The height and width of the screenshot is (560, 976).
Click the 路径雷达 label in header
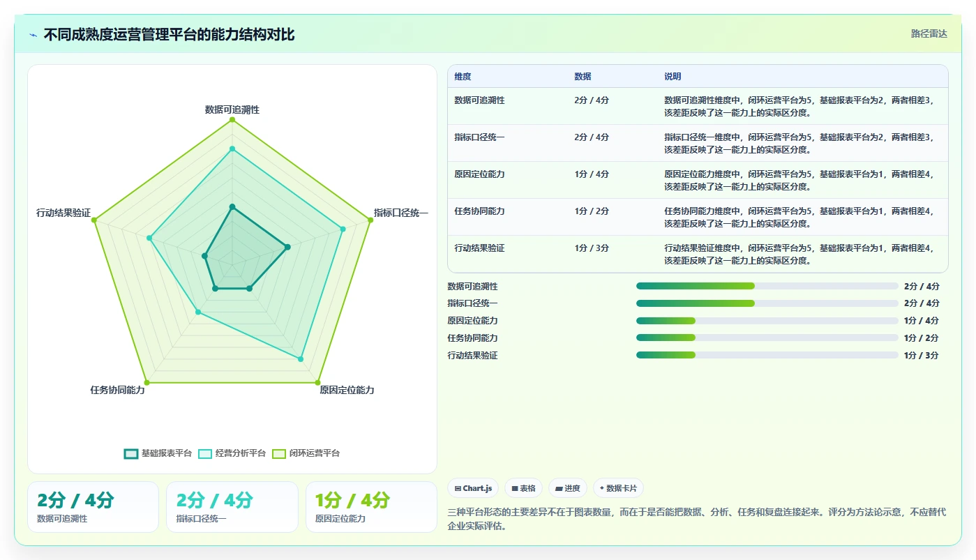click(x=929, y=33)
